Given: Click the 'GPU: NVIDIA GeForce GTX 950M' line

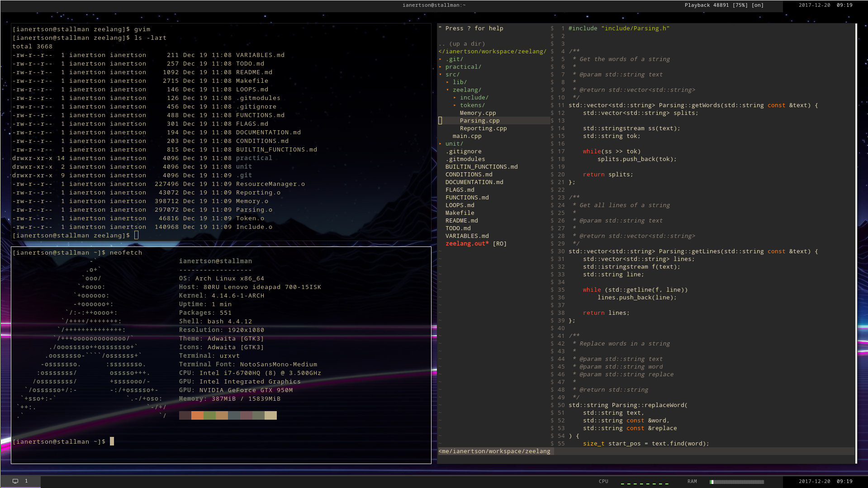Looking at the screenshot, I should click(236, 390).
